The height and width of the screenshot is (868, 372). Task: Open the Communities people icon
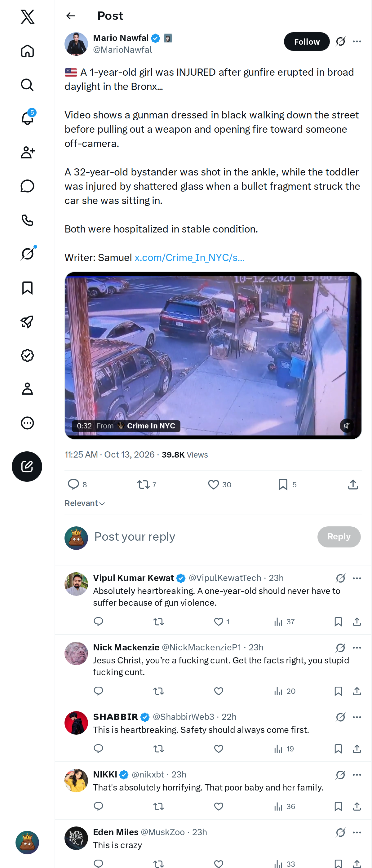point(27,152)
